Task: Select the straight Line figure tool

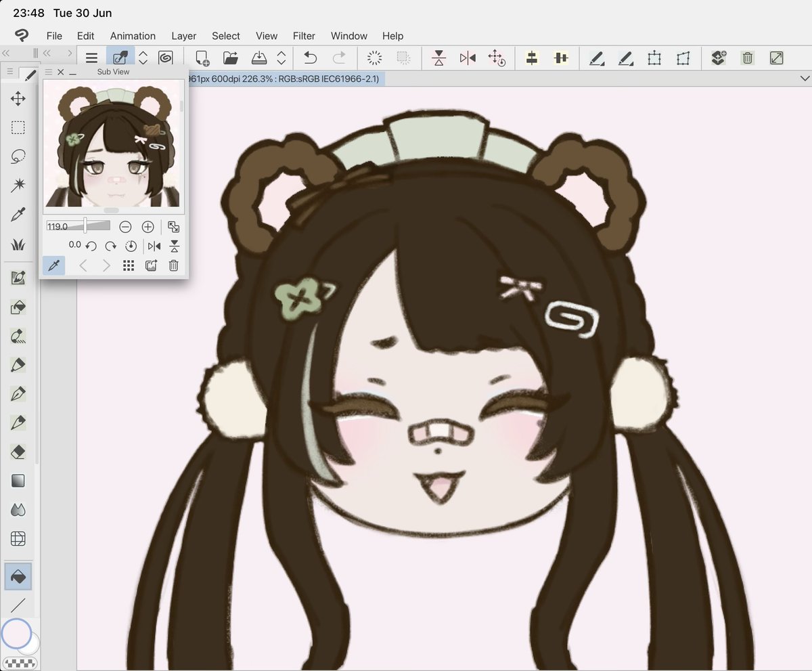Action: coord(18,605)
